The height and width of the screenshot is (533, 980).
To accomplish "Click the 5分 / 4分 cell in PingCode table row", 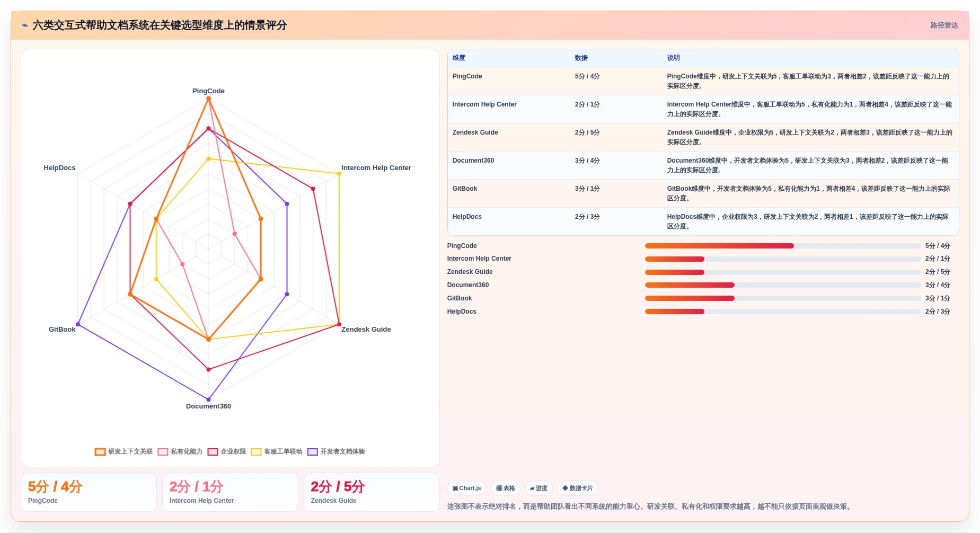I will click(x=587, y=76).
